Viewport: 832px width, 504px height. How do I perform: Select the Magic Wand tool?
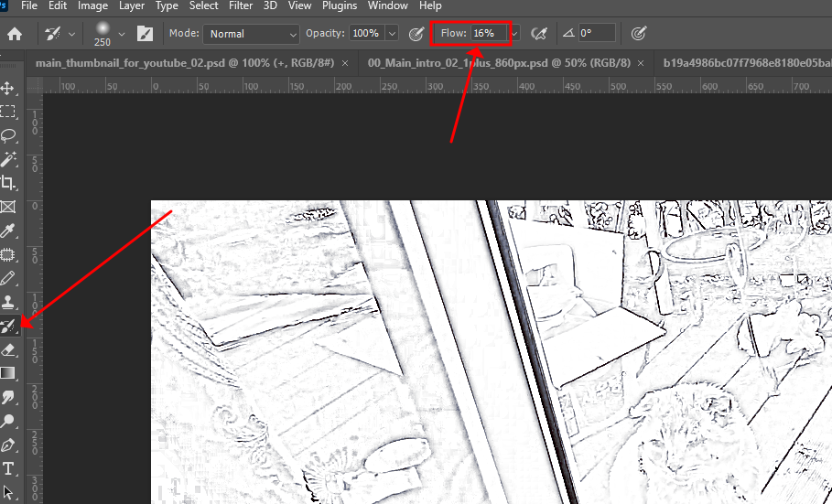tap(7, 159)
